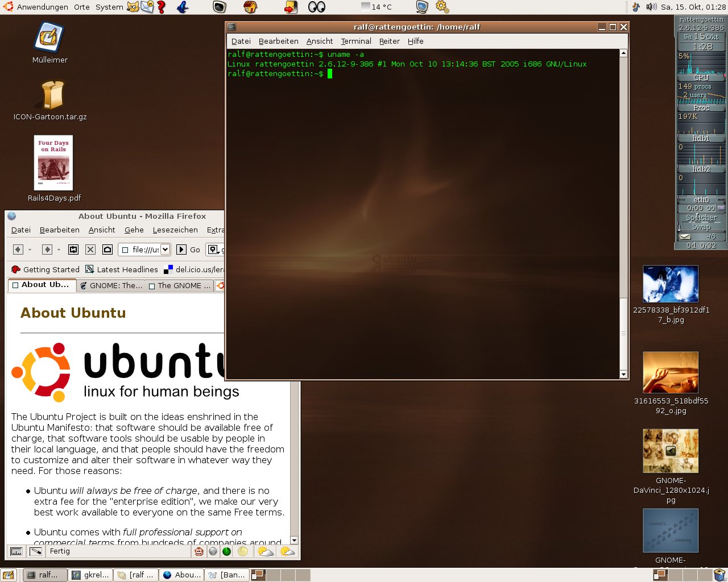Select the Mülleimer desktop icon
Screen dimensions: 728x582
click(x=49, y=43)
